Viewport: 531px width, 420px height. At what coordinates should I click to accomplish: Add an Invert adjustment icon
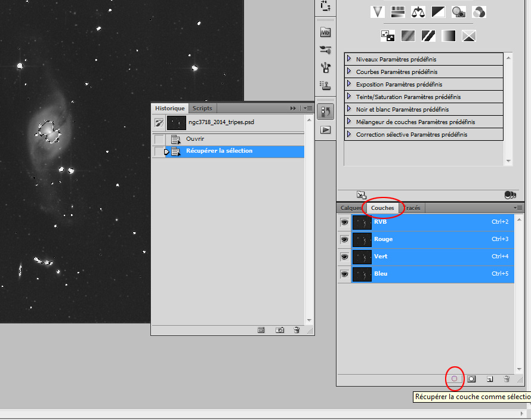tap(388, 36)
